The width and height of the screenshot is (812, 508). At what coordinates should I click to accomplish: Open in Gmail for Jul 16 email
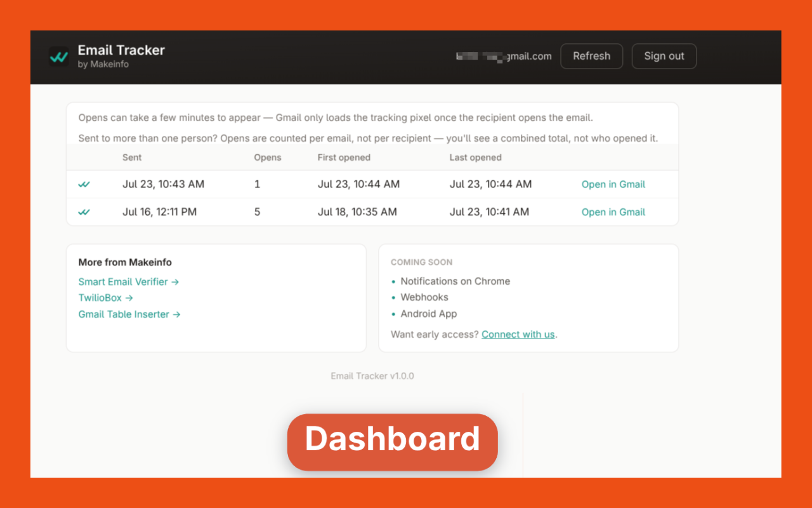coord(613,212)
